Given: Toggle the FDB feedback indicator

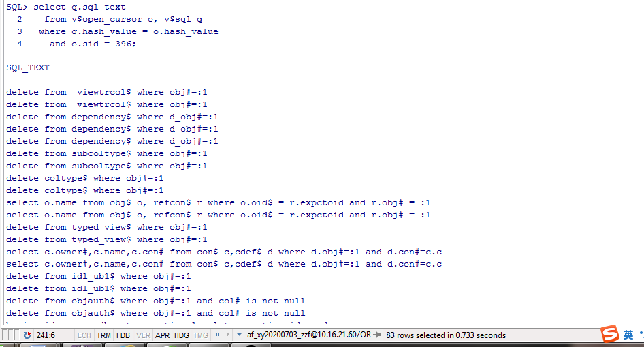Looking at the screenshot, I should [x=123, y=335].
